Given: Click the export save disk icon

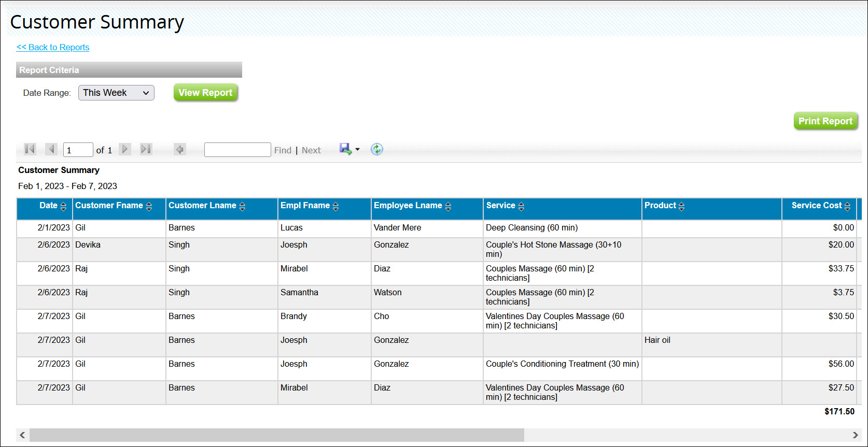Looking at the screenshot, I should pos(345,149).
